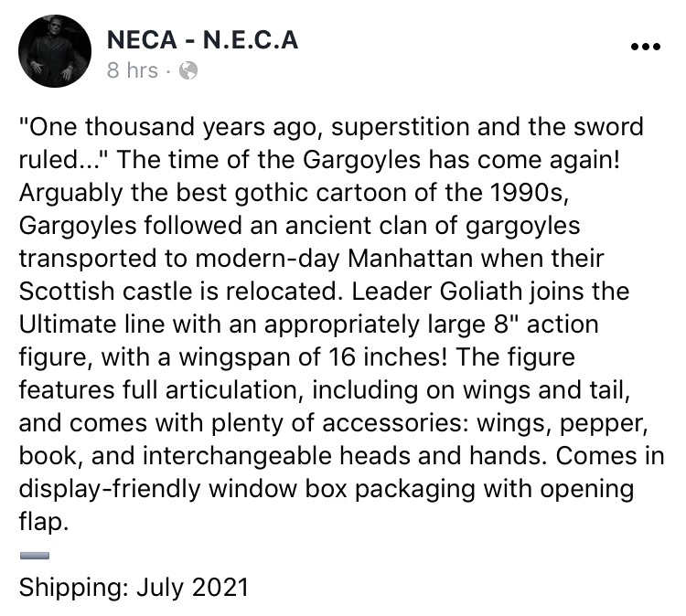Click the word 'Manhattan' in the post
This screenshot has width=686, height=616.
click(410, 259)
